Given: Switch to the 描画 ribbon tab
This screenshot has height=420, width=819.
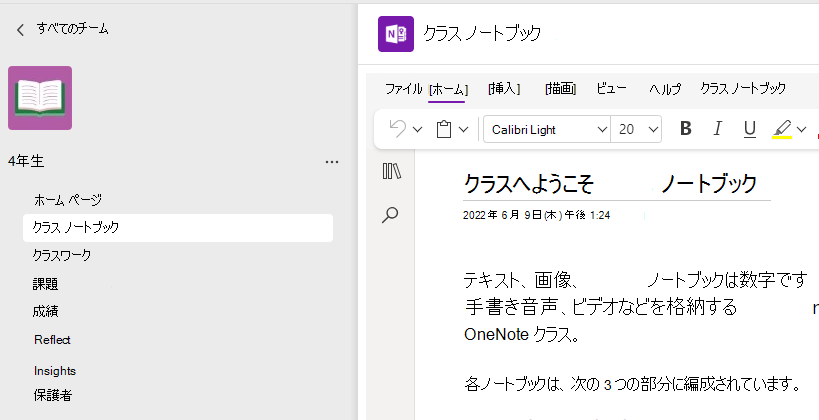Looking at the screenshot, I should (560, 89).
